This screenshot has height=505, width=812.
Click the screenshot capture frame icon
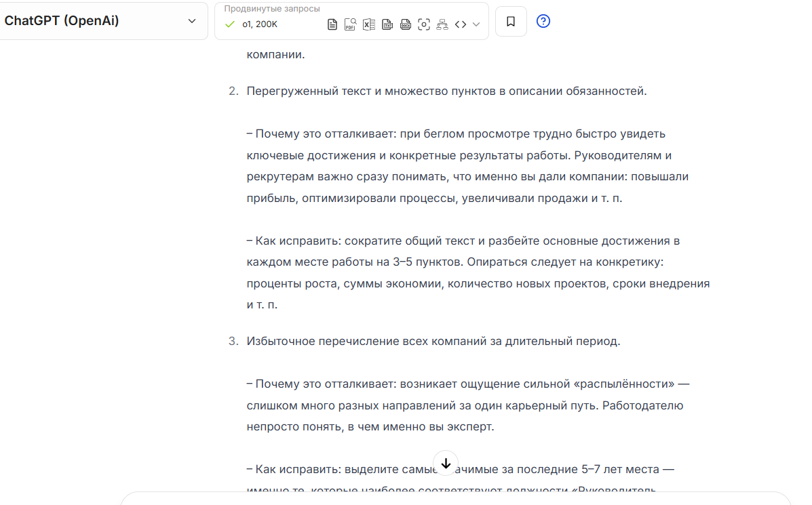pos(423,24)
